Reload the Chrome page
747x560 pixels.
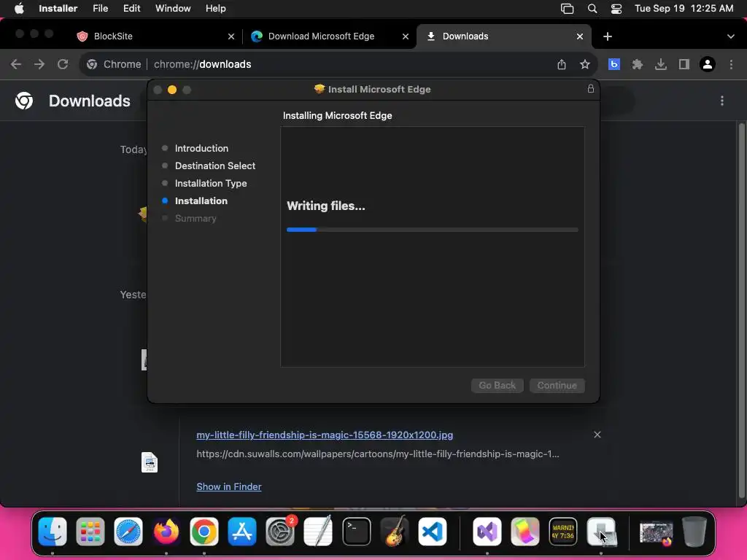(x=63, y=64)
